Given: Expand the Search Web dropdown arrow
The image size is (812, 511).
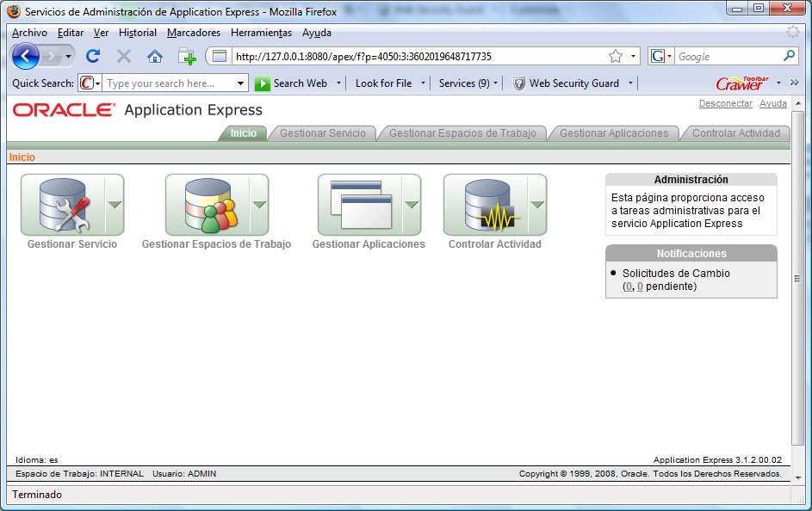Looking at the screenshot, I should [338, 83].
